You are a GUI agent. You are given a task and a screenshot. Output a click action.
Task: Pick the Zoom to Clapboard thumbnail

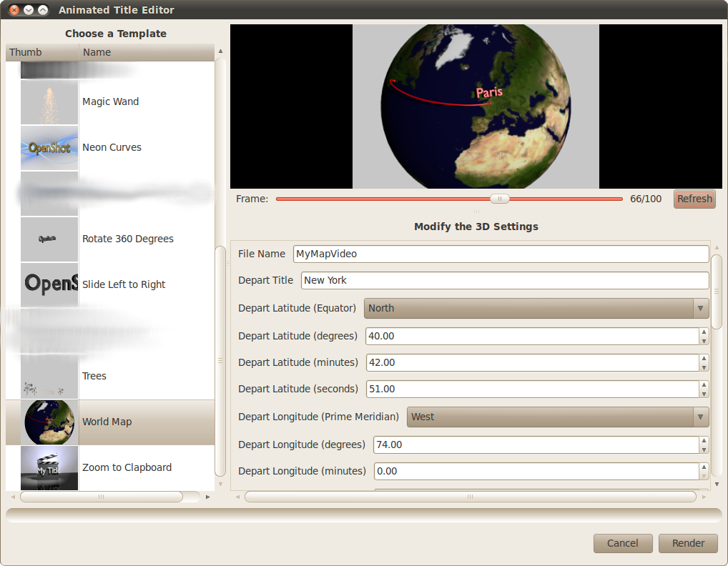49,468
